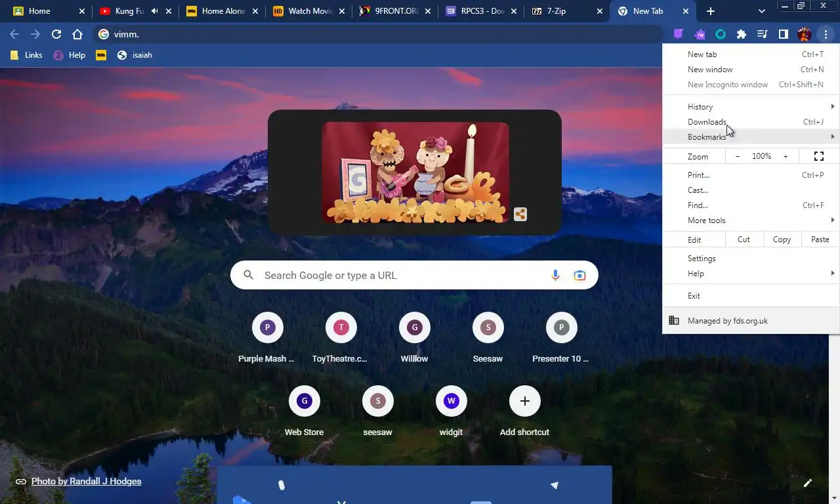Open a new tab with plus button
This screenshot has height=504, width=840.
(x=711, y=11)
